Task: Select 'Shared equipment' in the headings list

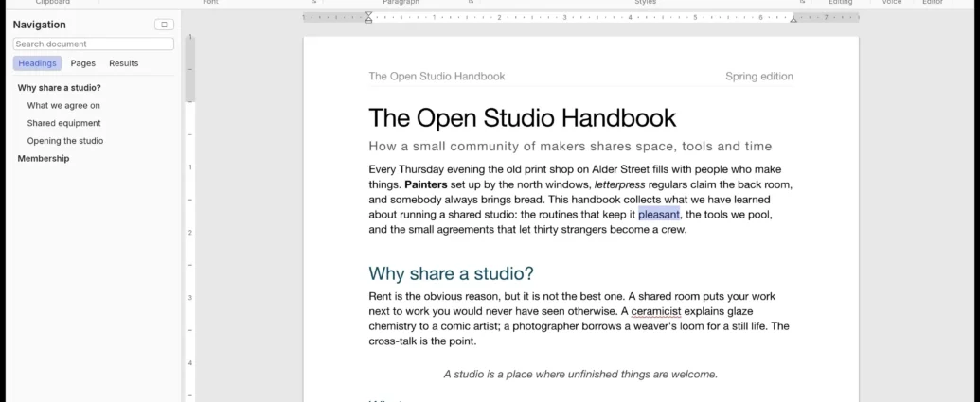Action: point(63,123)
